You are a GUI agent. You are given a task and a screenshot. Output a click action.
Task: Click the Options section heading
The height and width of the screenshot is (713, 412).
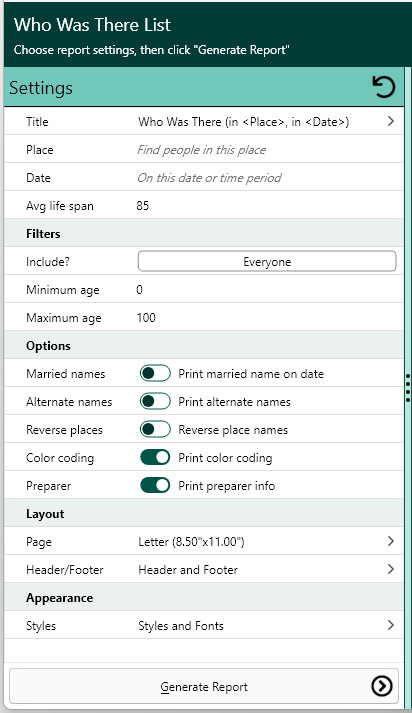[x=48, y=346]
